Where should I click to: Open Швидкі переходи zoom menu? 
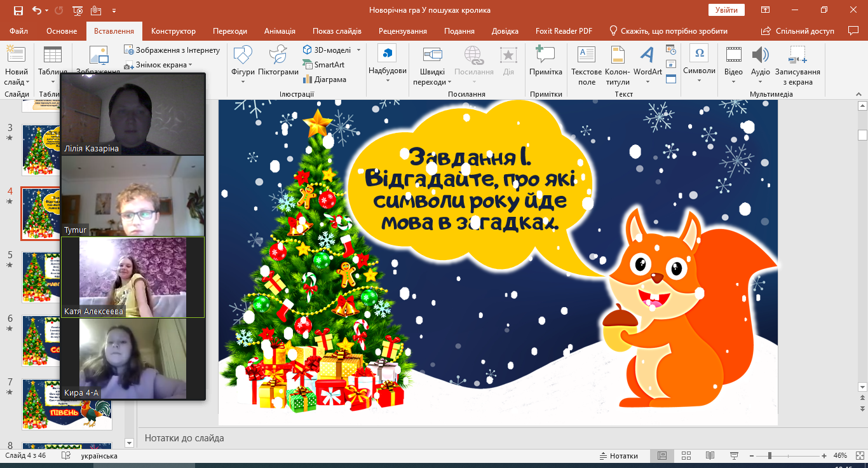pyautogui.click(x=432, y=66)
